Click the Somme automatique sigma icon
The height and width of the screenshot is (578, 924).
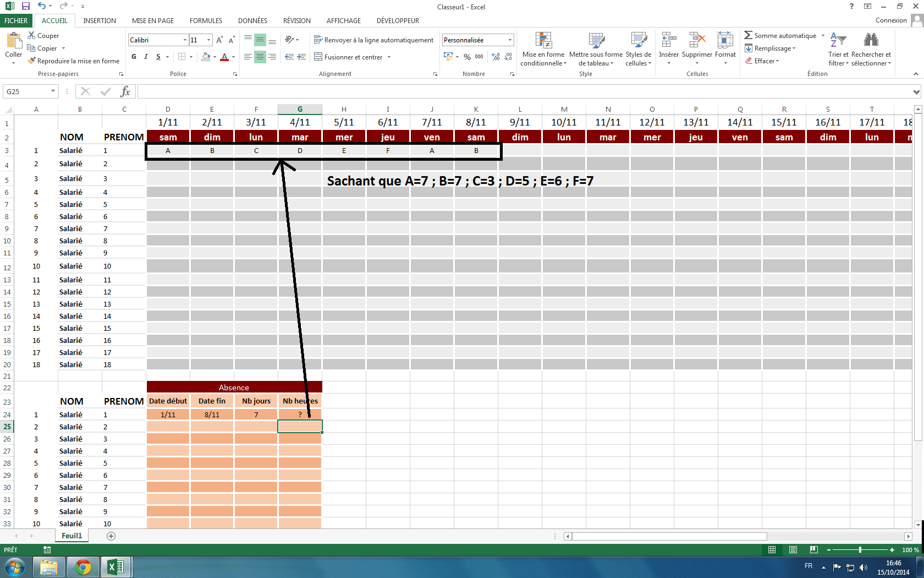pyautogui.click(x=748, y=35)
